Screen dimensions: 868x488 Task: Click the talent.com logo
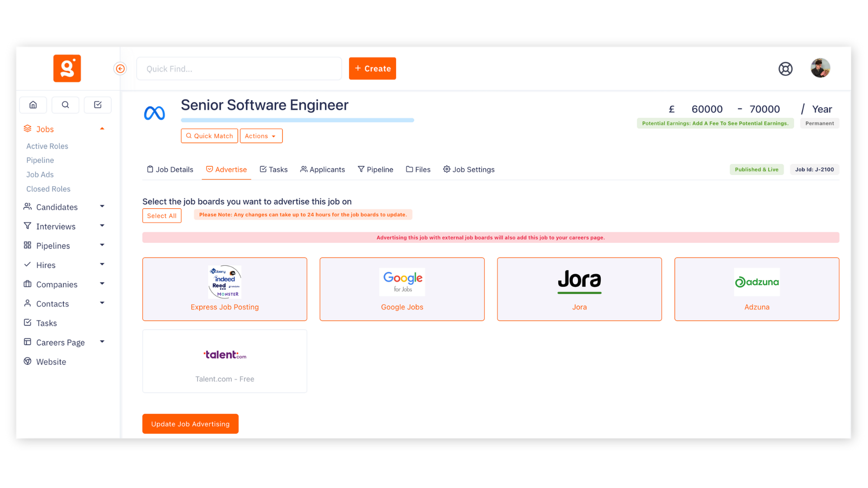pyautogui.click(x=225, y=355)
